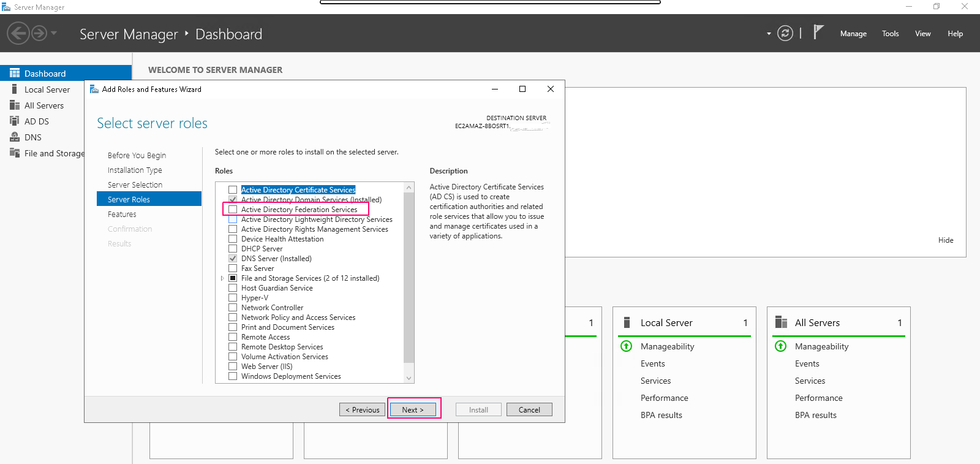Viewport: 980px width, 464px height.
Task: Click the Local Server tile icon
Action: (x=627, y=322)
